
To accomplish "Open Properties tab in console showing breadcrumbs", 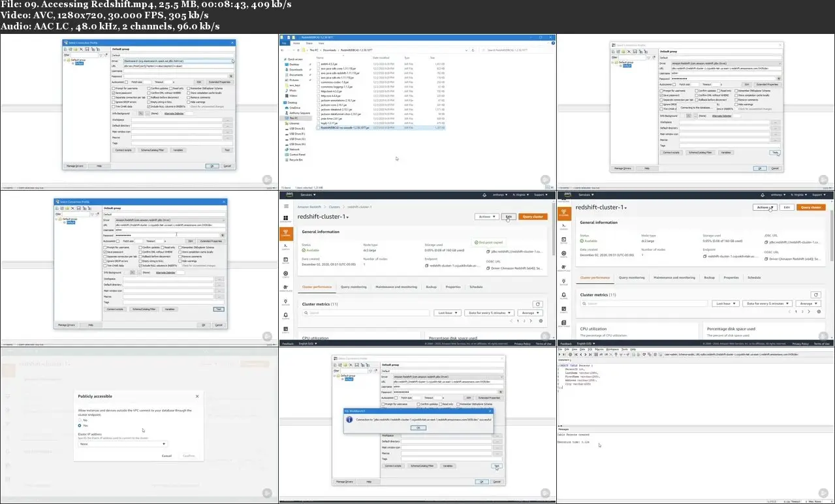I will click(453, 287).
